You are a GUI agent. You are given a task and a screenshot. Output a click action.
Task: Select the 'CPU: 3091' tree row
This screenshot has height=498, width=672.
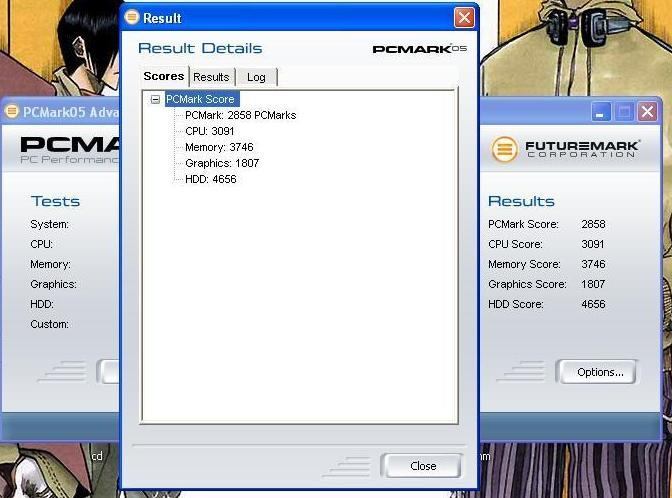(210, 131)
